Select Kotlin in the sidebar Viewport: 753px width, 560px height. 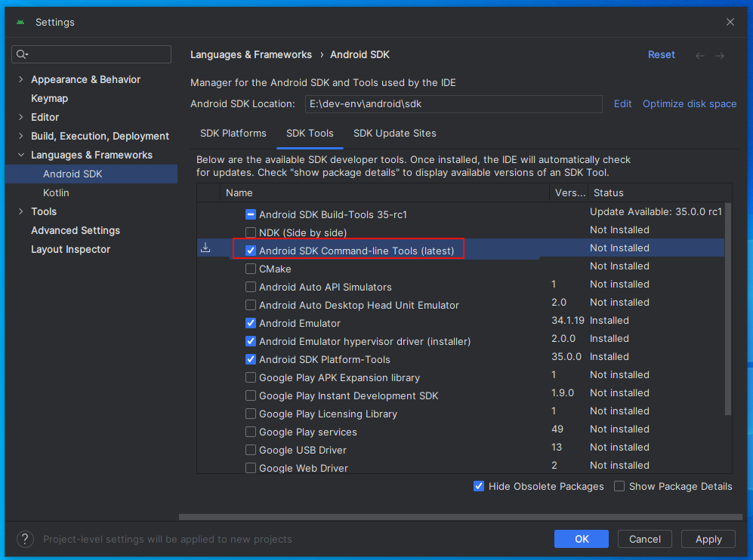click(56, 193)
